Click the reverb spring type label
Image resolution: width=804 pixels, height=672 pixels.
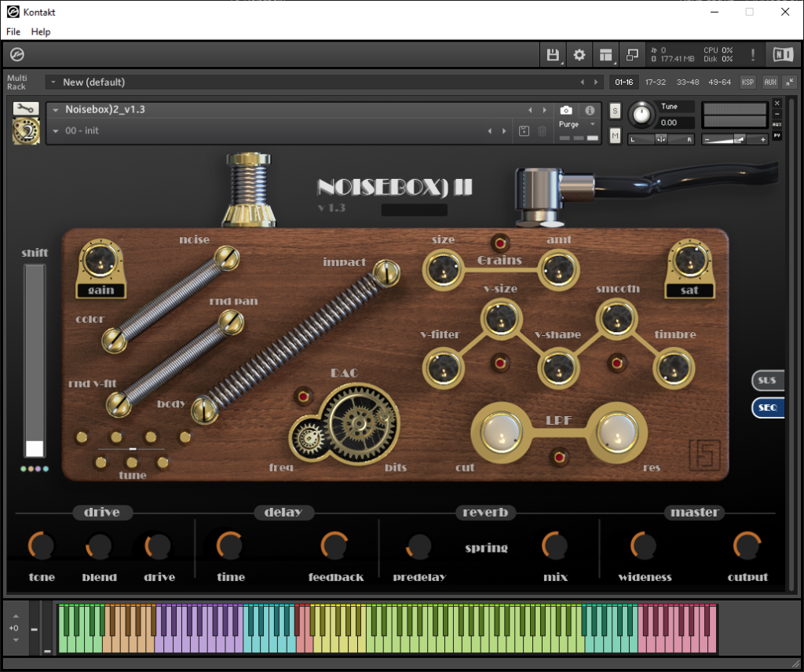[486, 548]
